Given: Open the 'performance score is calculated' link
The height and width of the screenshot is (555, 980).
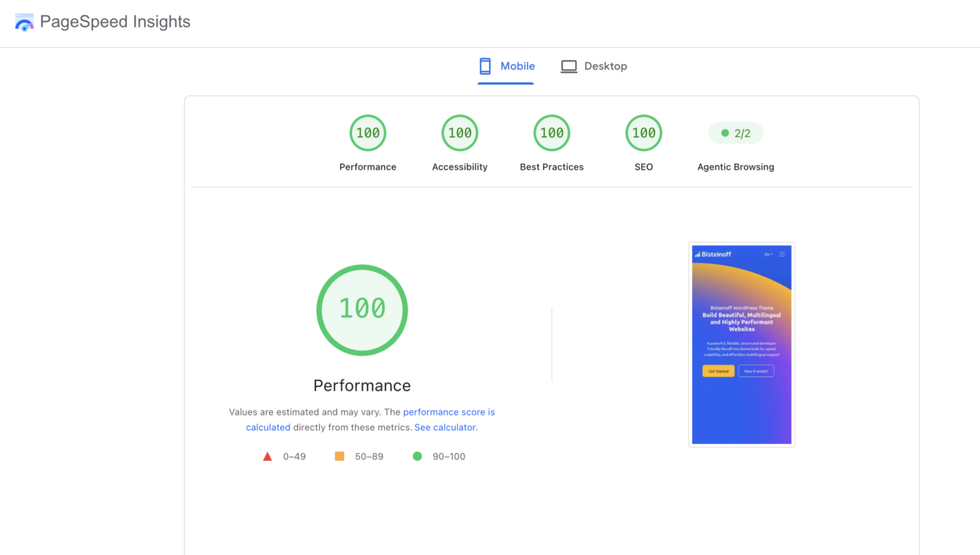Looking at the screenshot, I should pos(371,419).
